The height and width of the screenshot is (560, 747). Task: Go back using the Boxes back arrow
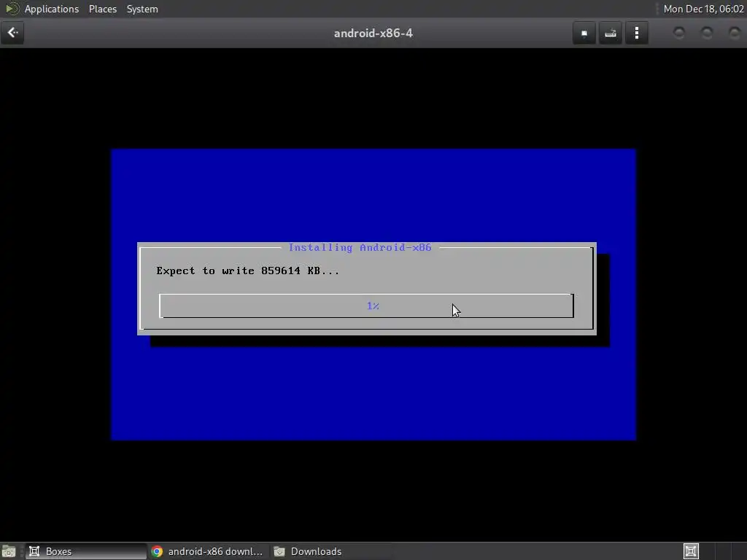click(12, 33)
